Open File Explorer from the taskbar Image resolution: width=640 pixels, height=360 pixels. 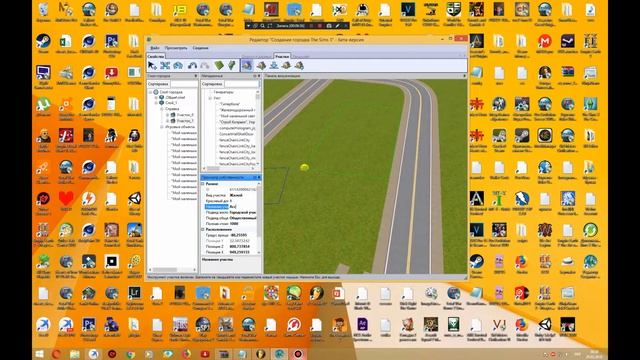coord(74,354)
